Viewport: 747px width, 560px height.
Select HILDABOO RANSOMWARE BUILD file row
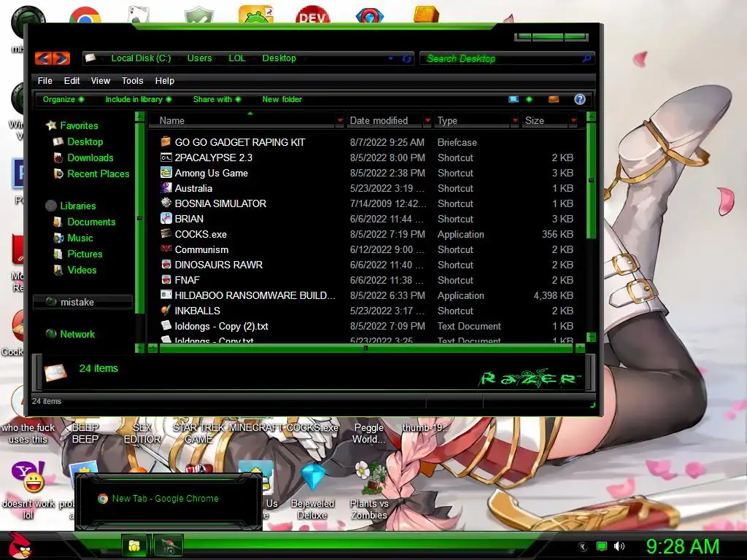(x=367, y=295)
